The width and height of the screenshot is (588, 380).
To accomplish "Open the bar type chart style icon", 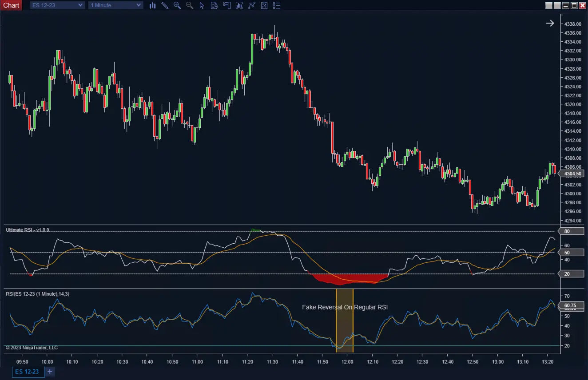I will coord(152,5).
